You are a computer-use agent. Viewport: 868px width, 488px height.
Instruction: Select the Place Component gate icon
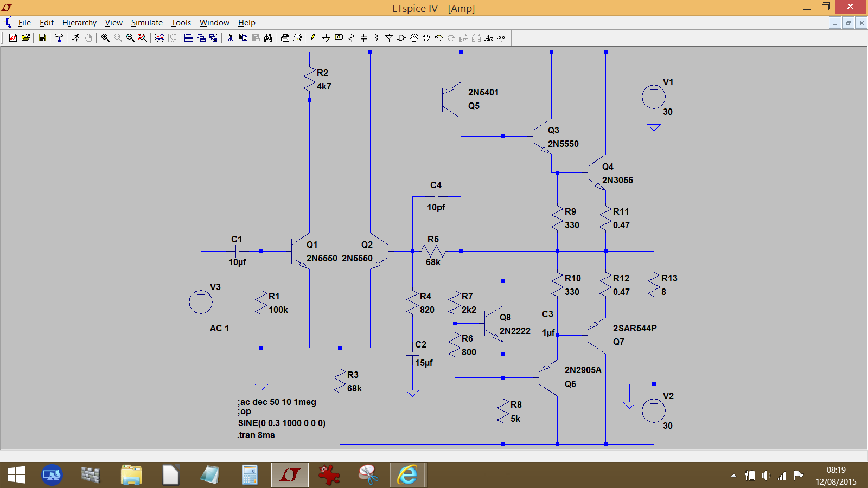pos(401,37)
